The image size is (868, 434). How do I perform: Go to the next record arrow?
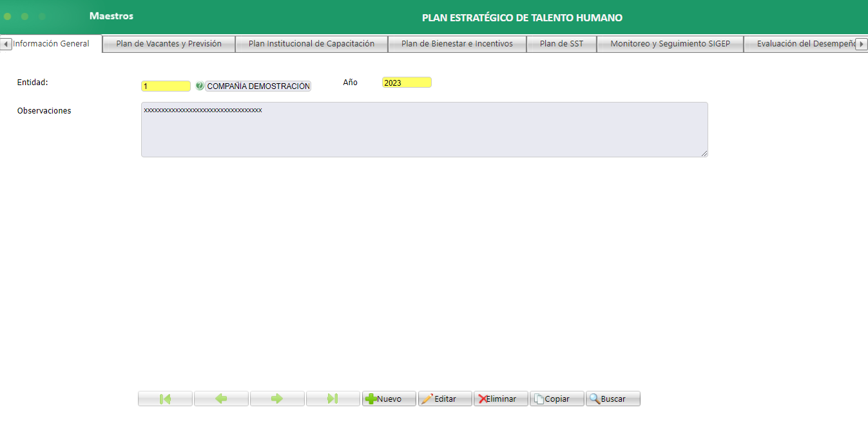(x=277, y=399)
